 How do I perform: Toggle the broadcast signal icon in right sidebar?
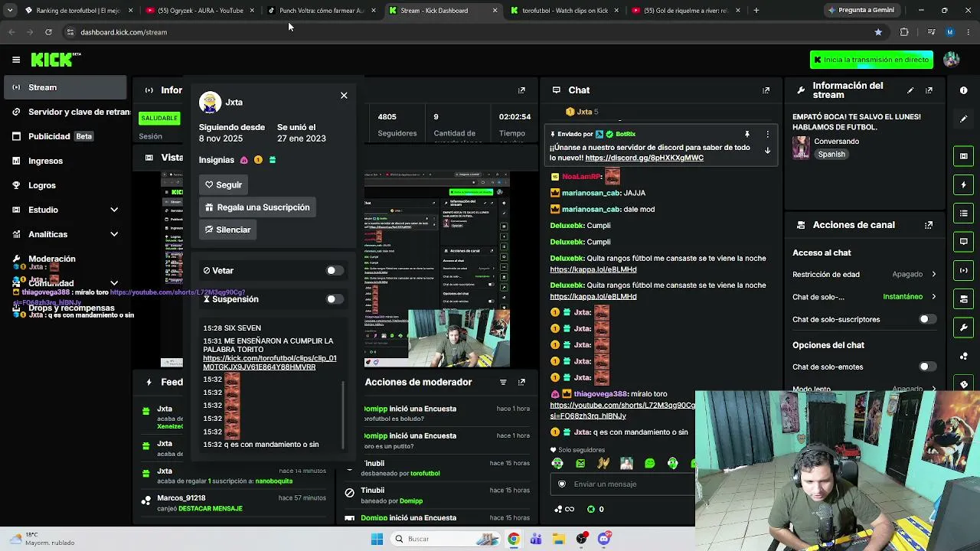[x=963, y=270]
